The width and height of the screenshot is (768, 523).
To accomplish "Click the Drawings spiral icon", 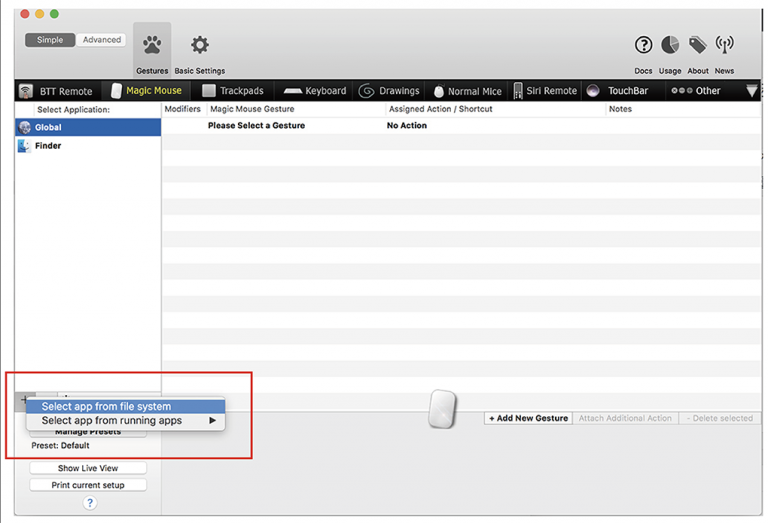I will pyautogui.click(x=366, y=91).
